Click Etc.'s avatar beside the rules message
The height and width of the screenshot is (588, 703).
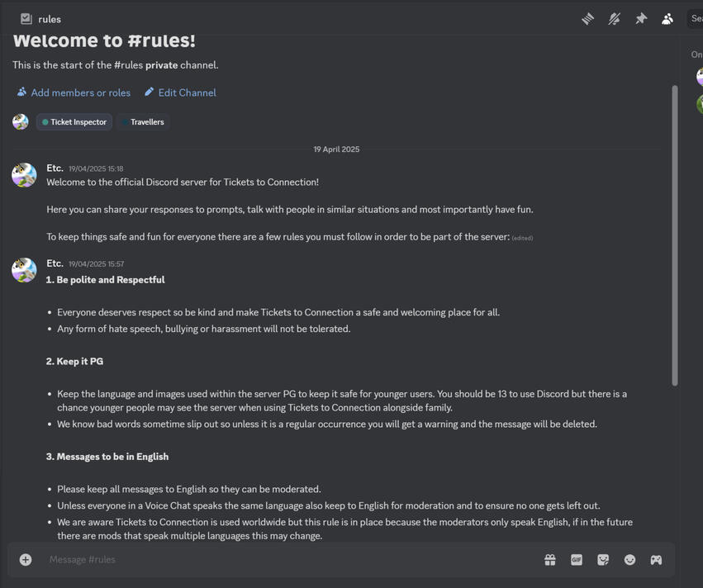point(24,270)
